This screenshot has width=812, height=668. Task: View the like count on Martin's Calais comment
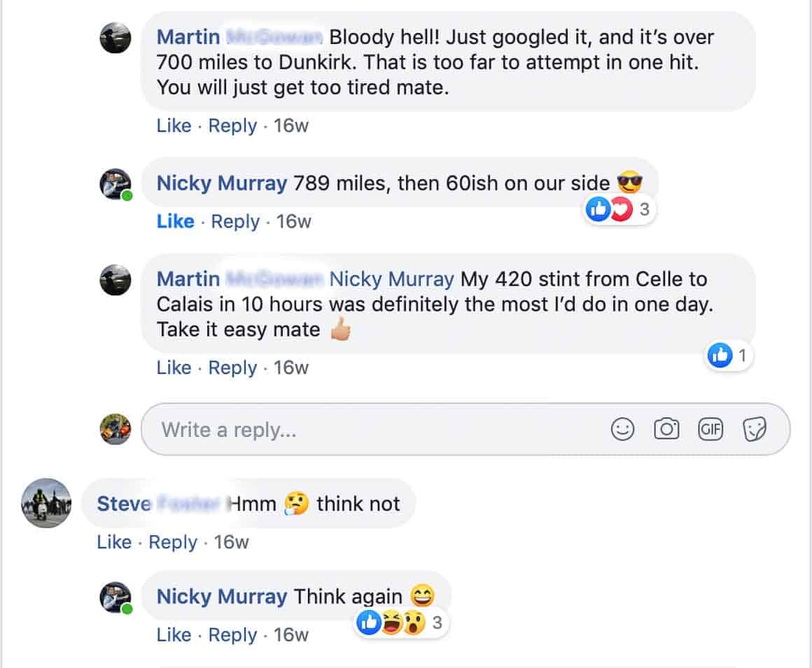tap(729, 356)
